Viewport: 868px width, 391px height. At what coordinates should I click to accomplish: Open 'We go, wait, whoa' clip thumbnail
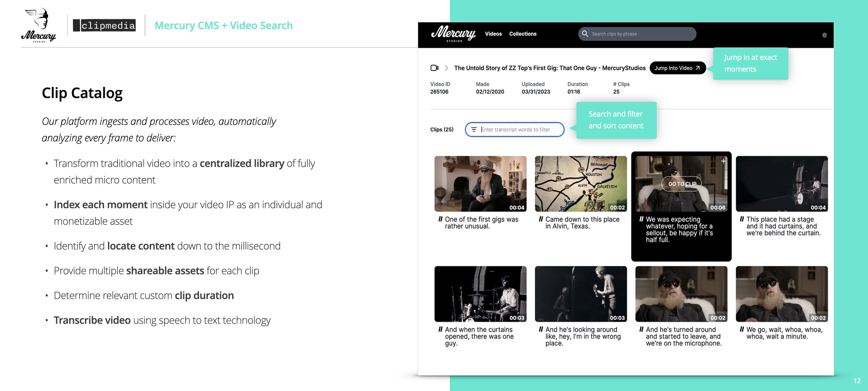point(782,294)
